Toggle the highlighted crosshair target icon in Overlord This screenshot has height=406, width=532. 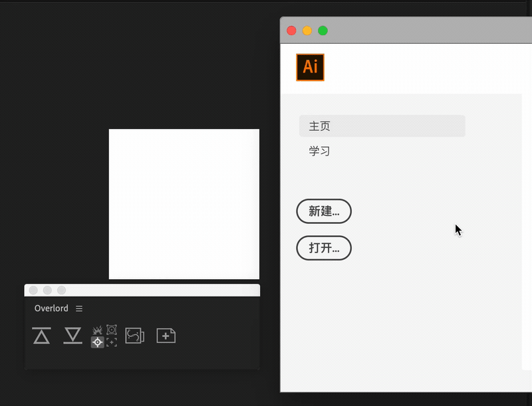pos(97,342)
